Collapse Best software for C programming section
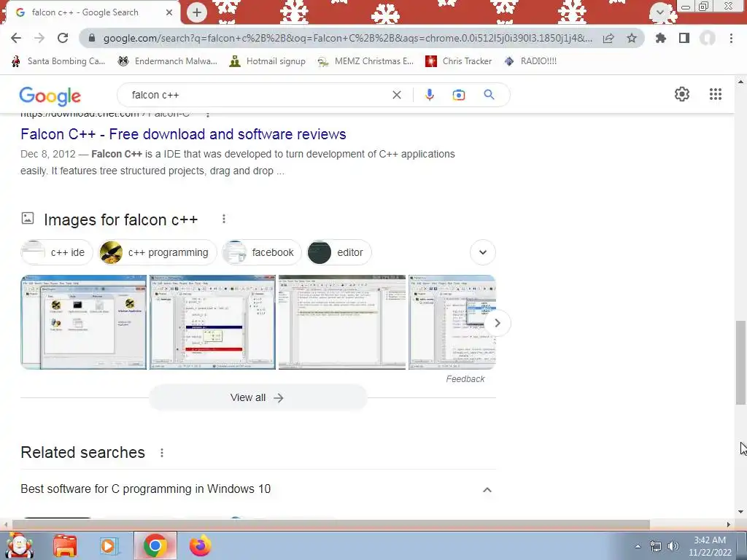The width and height of the screenshot is (747, 560). tap(487, 489)
